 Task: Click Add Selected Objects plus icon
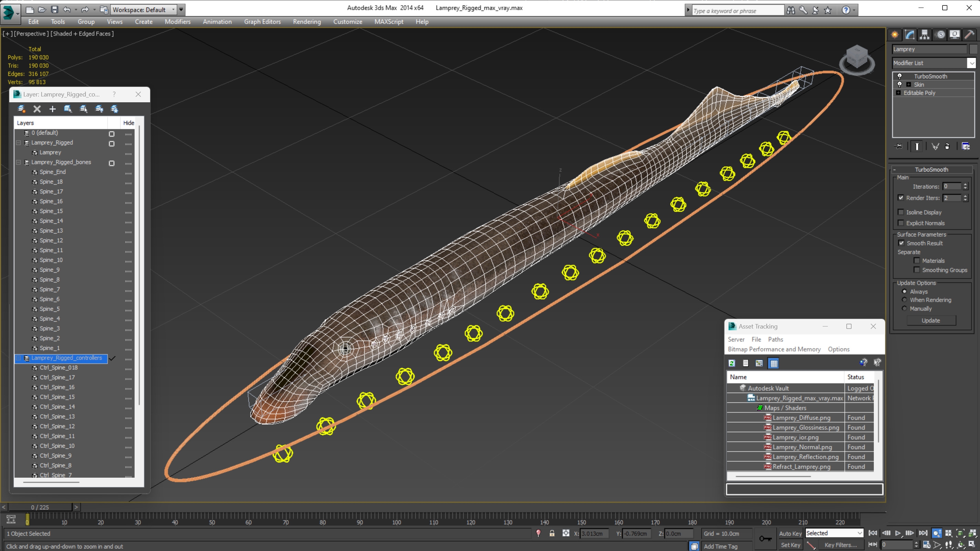pos(53,109)
